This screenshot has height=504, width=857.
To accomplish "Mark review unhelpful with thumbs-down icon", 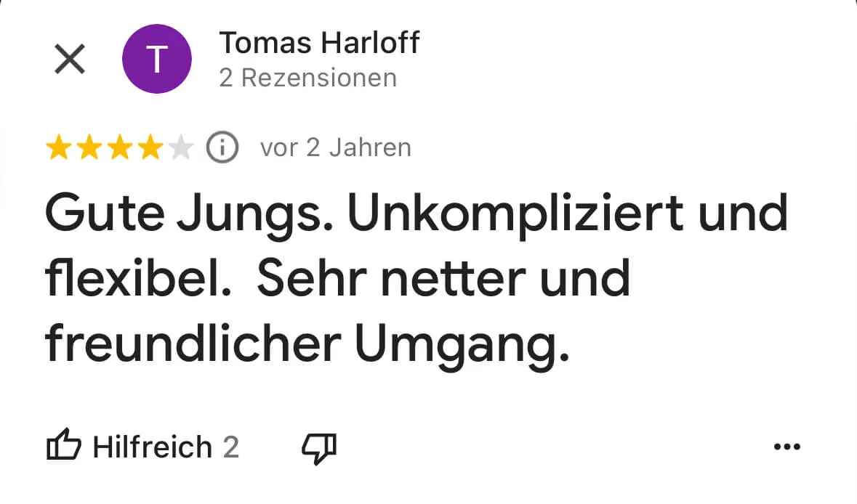I will click(319, 449).
